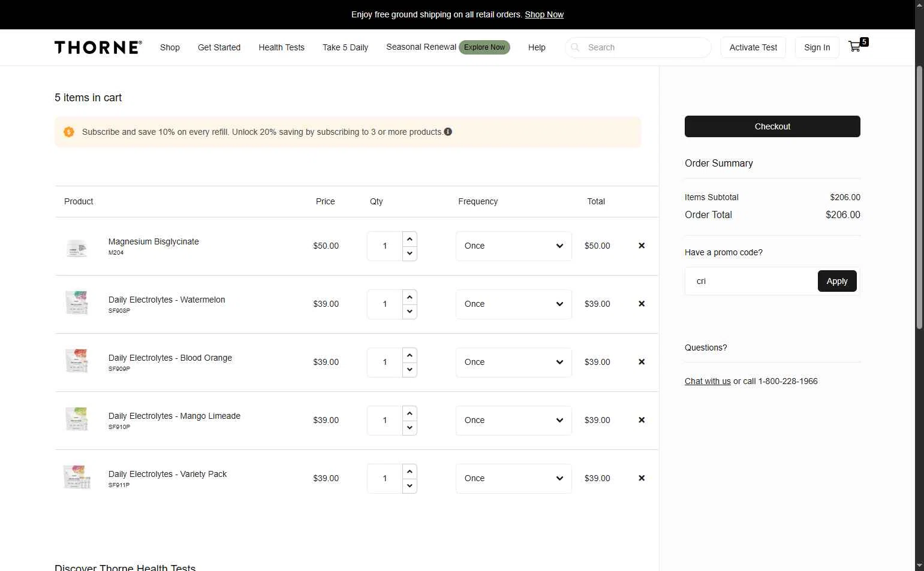Open the Shop menu
Viewport: 924px width, 571px height.
point(170,47)
